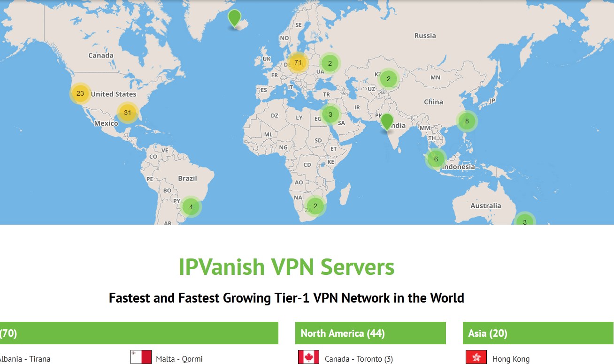The width and height of the screenshot is (614, 364).
Task: Click the 8 cluster near east China
Action: [x=467, y=121]
